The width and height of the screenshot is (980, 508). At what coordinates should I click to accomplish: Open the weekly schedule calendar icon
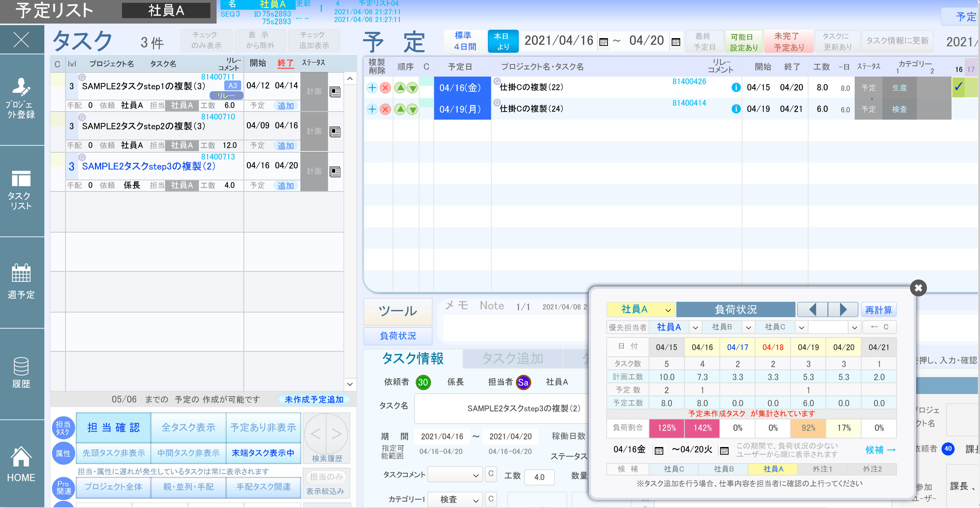pyautogui.click(x=21, y=281)
